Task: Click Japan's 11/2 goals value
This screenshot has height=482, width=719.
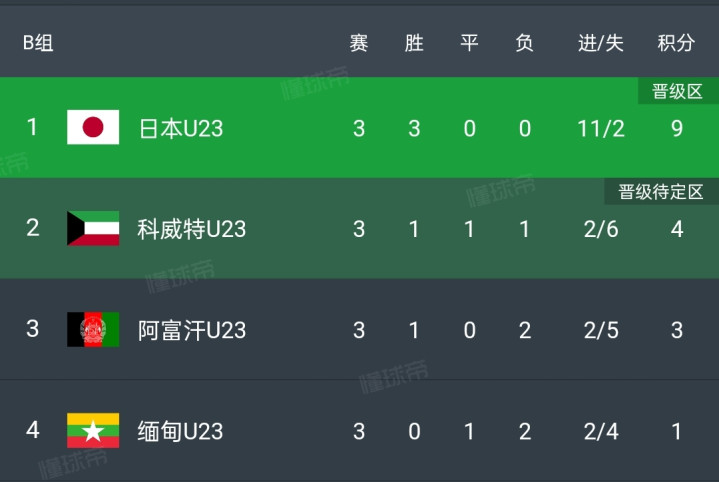Action: 601,128
